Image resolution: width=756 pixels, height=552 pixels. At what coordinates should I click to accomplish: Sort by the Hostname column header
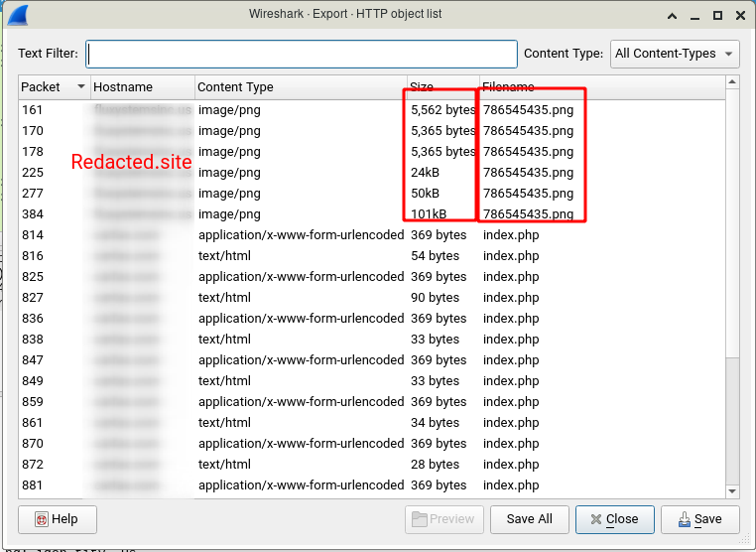tap(143, 86)
